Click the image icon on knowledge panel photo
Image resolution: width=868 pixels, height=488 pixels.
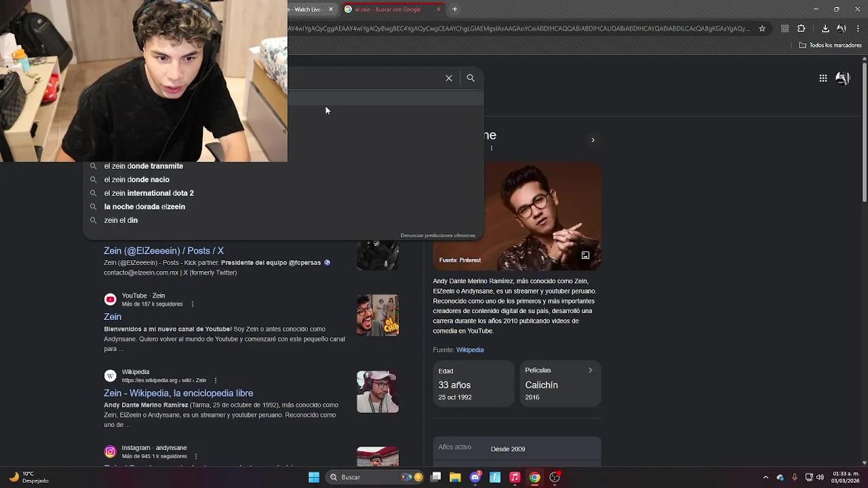point(585,256)
